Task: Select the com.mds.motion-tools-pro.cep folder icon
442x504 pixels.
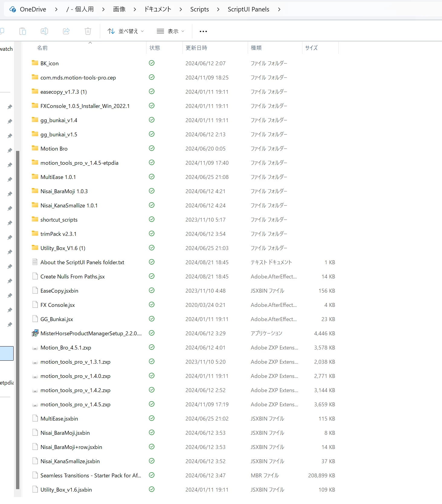Action: (35, 77)
